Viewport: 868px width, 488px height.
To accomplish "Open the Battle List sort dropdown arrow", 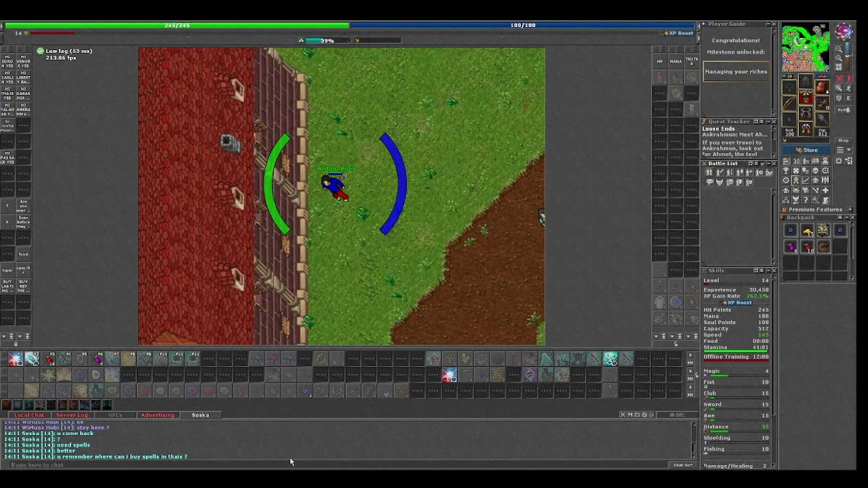I will click(762, 163).
